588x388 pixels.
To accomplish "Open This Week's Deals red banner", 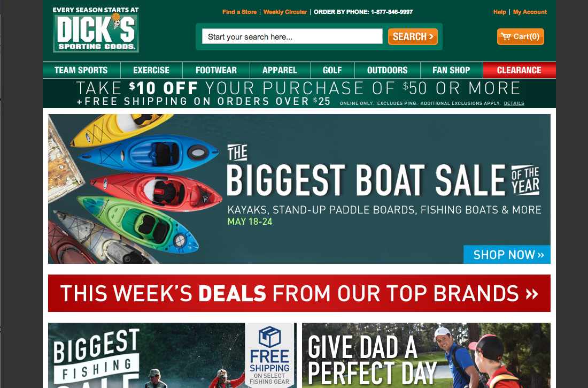I will [x=299, y=293].
